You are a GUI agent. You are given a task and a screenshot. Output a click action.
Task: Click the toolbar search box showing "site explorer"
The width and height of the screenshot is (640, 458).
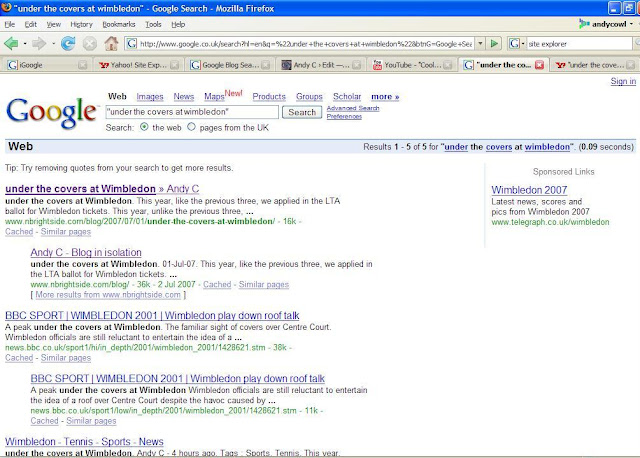pos(578,43)
